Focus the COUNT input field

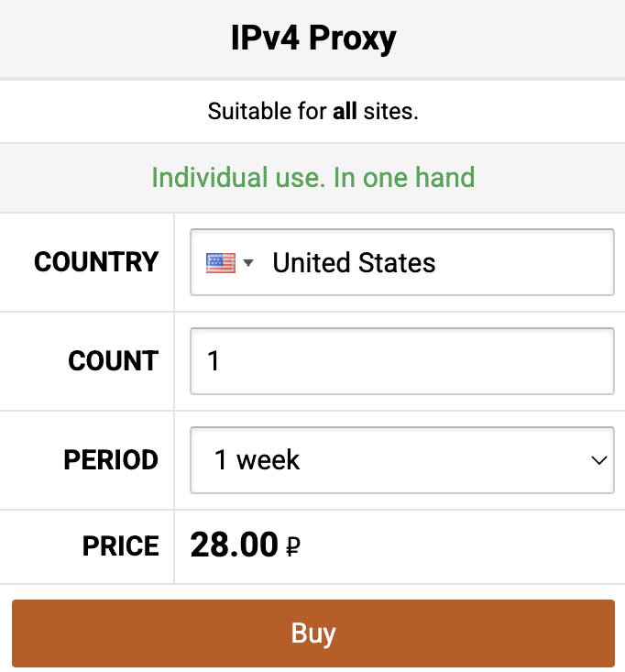coord(401,361)
